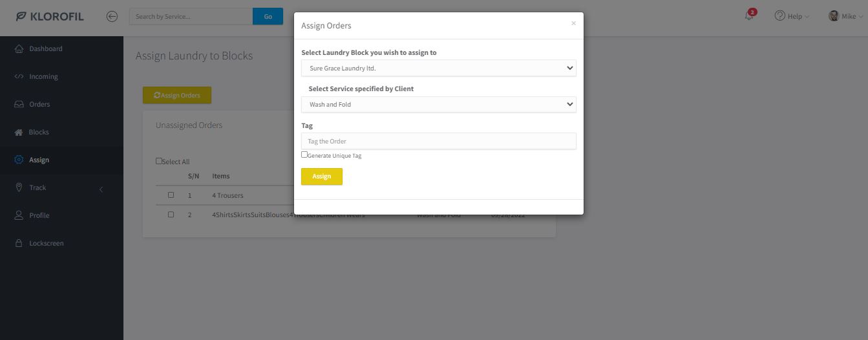This screenshot has width=868, height=340.
Task: Click the Tag the Order input field
Action: click(438, 141)
